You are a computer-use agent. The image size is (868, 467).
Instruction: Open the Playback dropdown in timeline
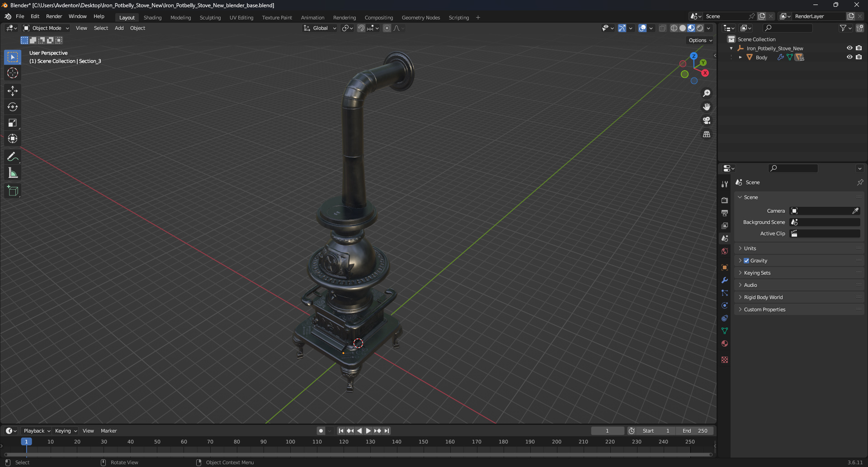click(37, 431)
